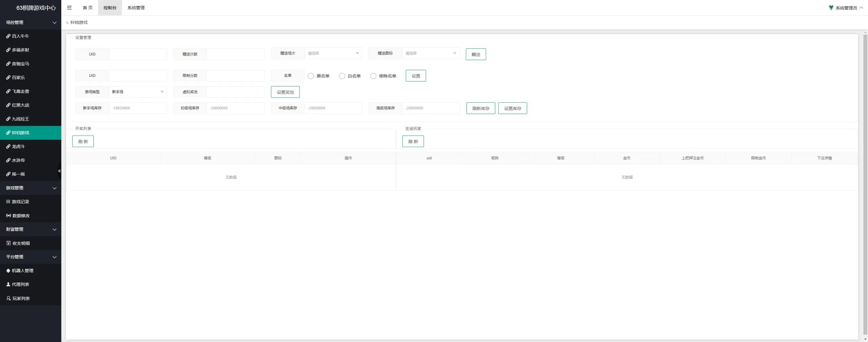This screenshot has height=342, width=868.
Task: Open the 赠送图标 dropdown
Action: coord(431,53)
